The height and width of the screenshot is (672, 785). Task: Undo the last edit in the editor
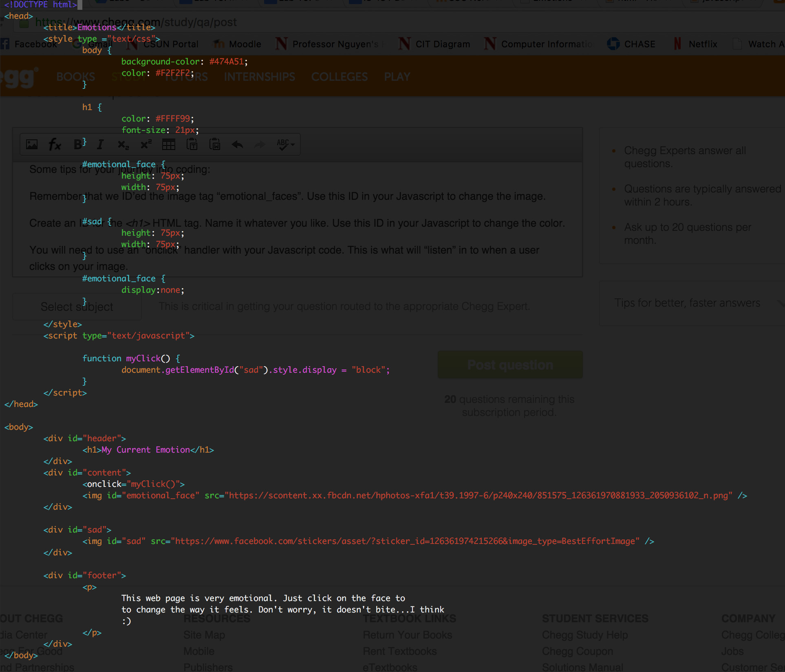tap(237, 144)
